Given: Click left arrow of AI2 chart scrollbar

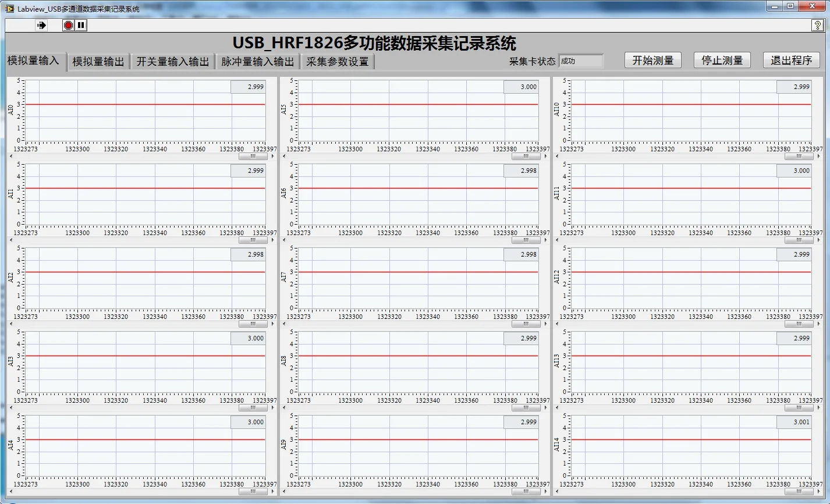Looking at the screenshot, I should 10,324.
